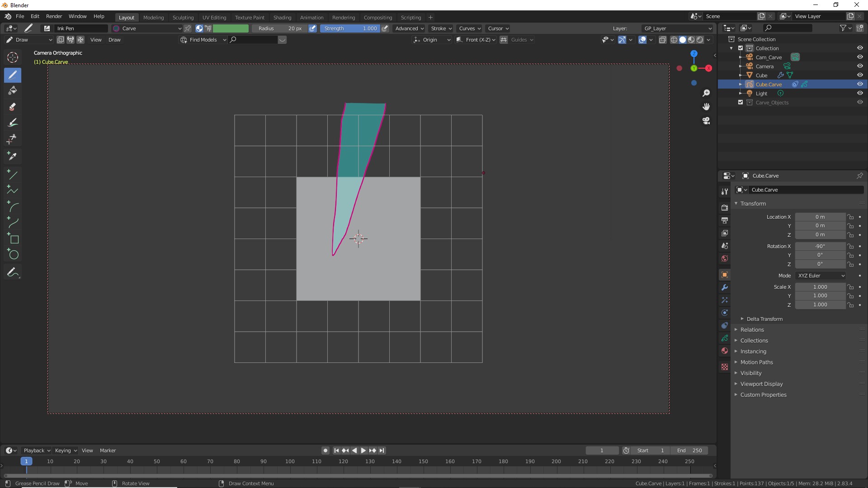
Task: Toggle camera view icon in viewport
Action: pyautogui.click(x=706, y=121)
